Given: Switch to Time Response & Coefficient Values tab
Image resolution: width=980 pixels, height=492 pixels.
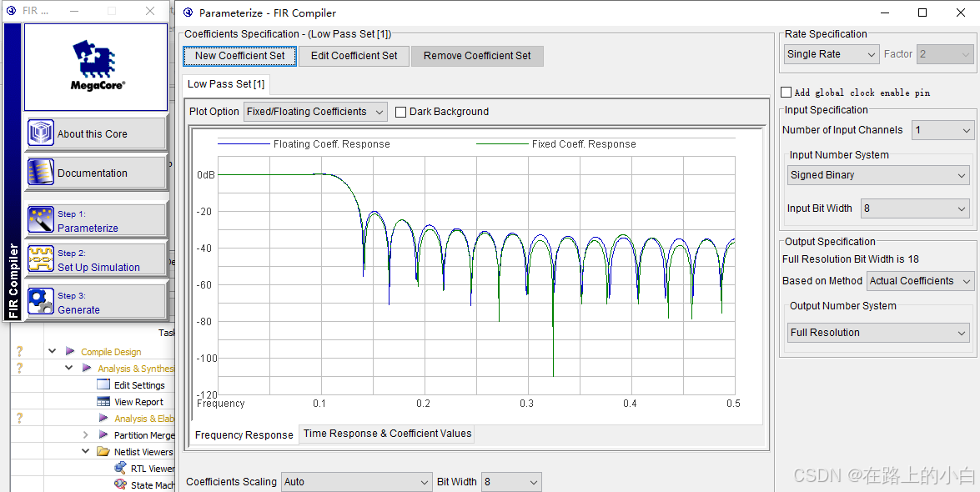Looking at the screenshot, I should point(388,434).
